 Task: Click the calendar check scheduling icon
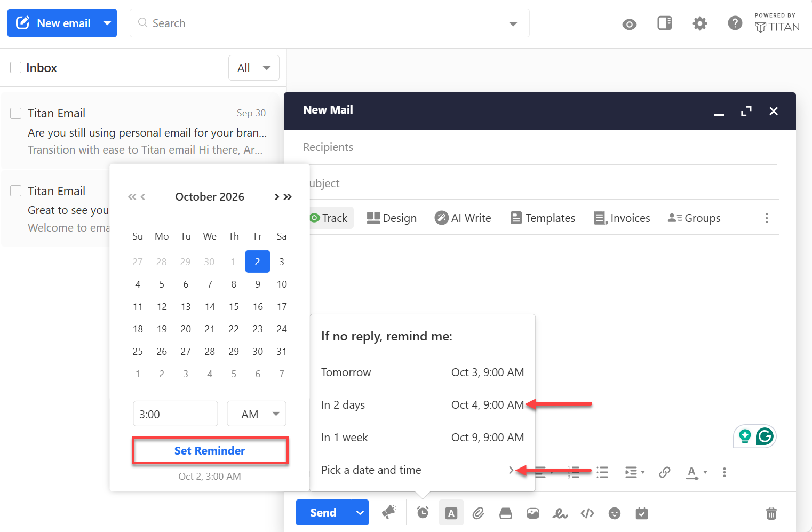coord(642,513)
